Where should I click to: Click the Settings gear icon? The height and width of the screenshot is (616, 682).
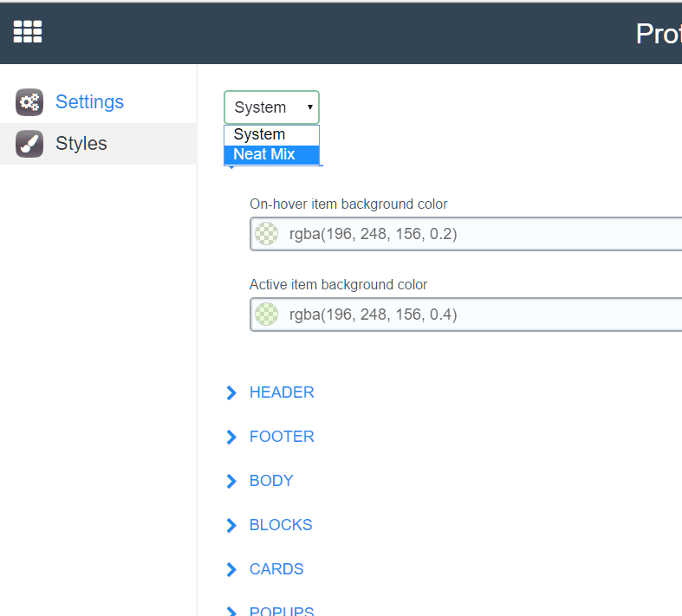coord(29,102)
